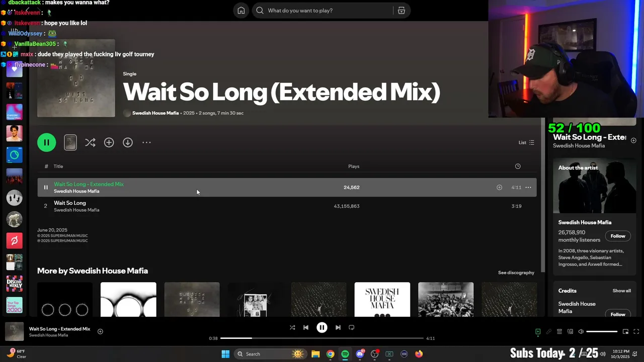The width and height of the screenshot is (644, 362).
Task: Open the List view options dropdown
Action: 526,143
